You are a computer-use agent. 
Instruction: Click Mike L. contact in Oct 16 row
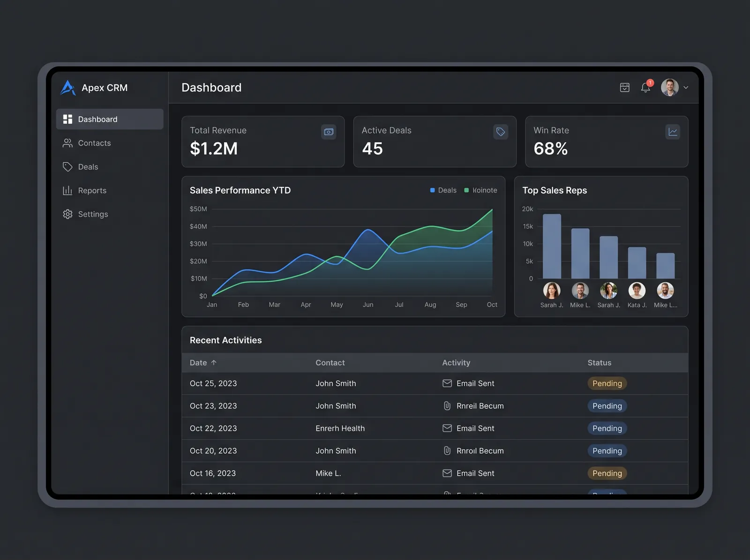(328, 473)
